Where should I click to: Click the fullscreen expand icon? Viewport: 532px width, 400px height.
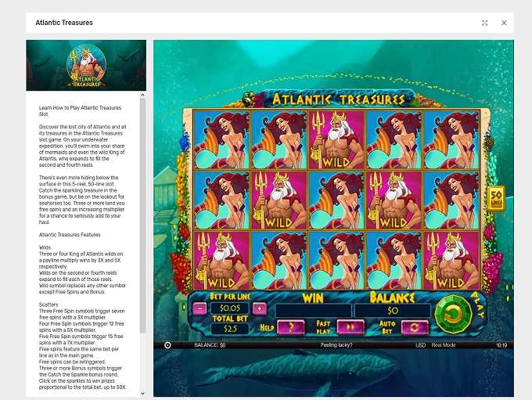pos(485,23)
